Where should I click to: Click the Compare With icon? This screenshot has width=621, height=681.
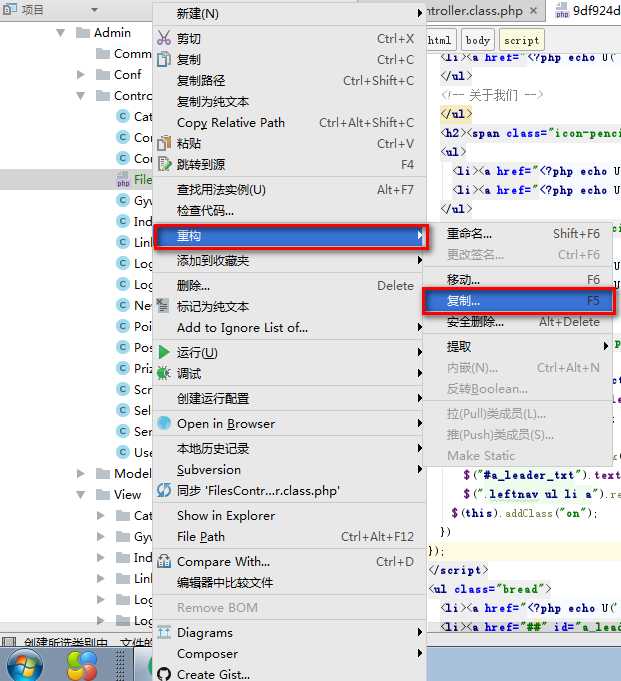(x=164, y=561)
